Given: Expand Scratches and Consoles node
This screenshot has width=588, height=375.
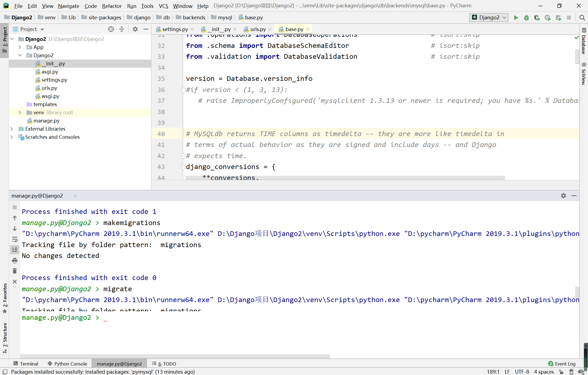Looking at the screenshot, I should point(12,137).
